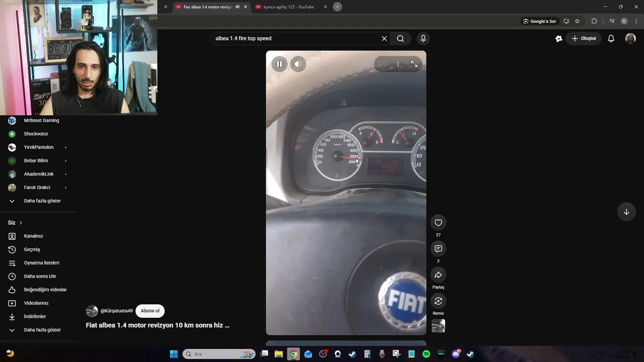Open the Chrome extensions puzzle icon

594,21
